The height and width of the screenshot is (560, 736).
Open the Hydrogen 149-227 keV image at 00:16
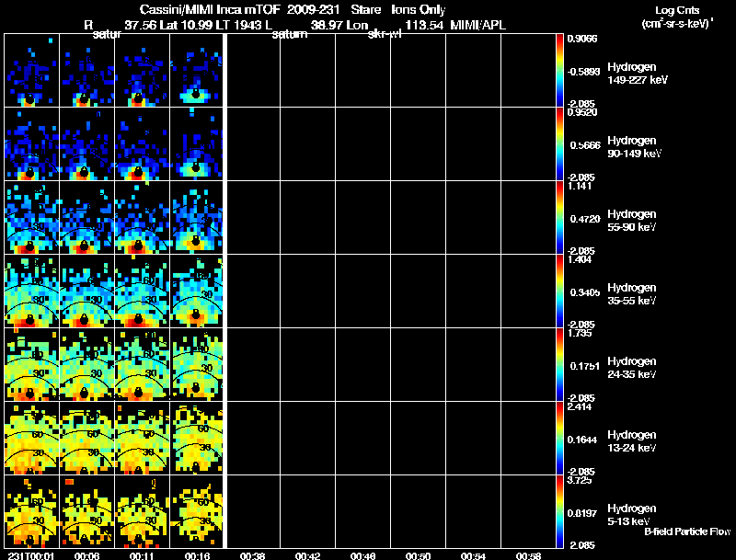(x=196, y=71)
